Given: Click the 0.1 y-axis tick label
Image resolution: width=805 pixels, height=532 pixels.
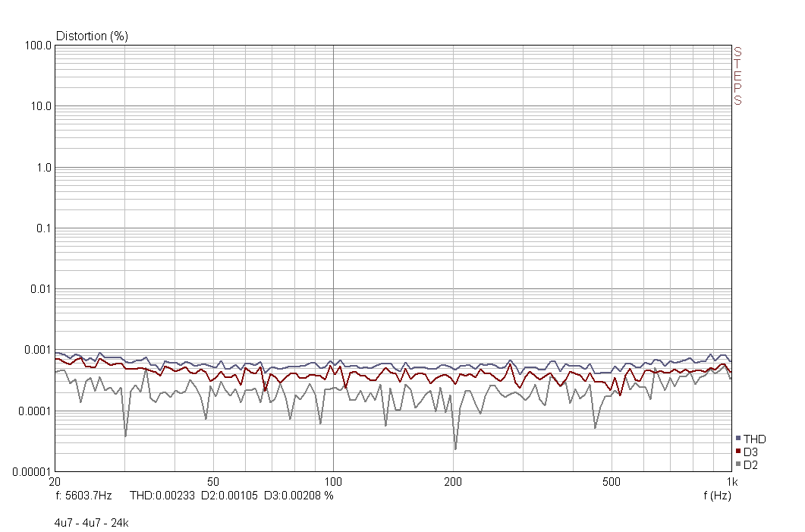Looking at the screenshot, I should pyautogui.click(x=44, y=228).
